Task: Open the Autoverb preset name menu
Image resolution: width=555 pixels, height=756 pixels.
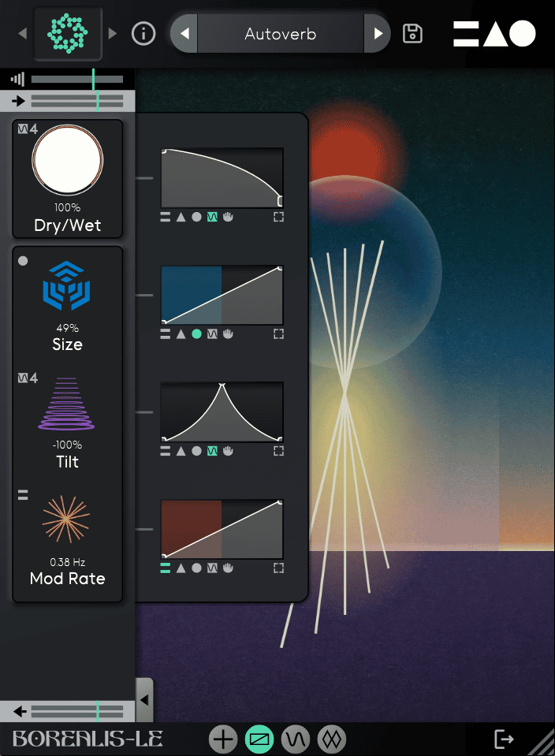Action: tap(280, 34)
